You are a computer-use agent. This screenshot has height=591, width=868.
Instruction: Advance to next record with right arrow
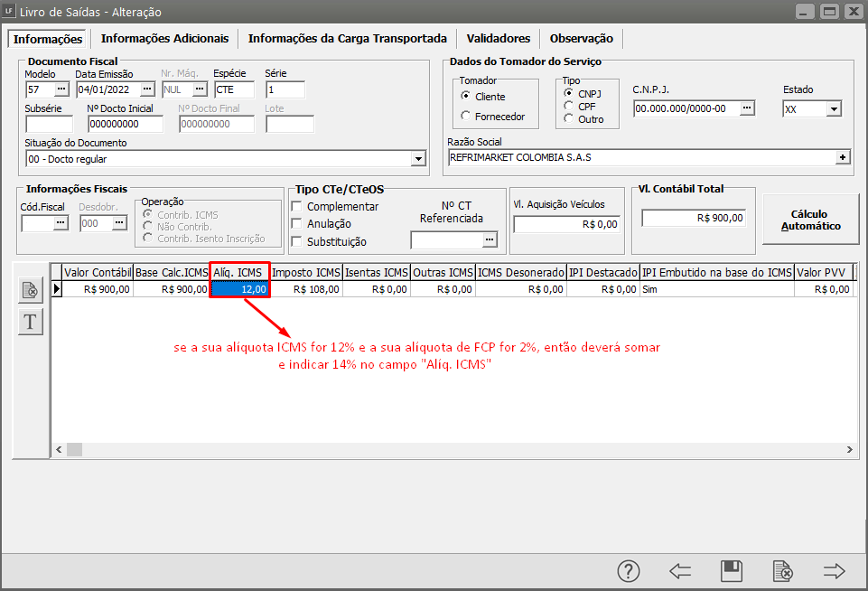click(833, 571)
